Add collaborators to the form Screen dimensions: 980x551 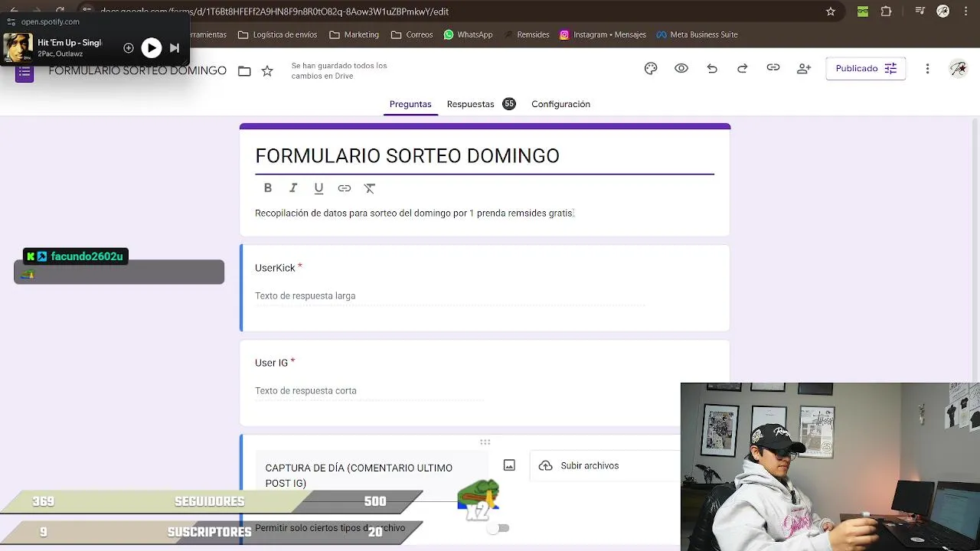(804, 68)
